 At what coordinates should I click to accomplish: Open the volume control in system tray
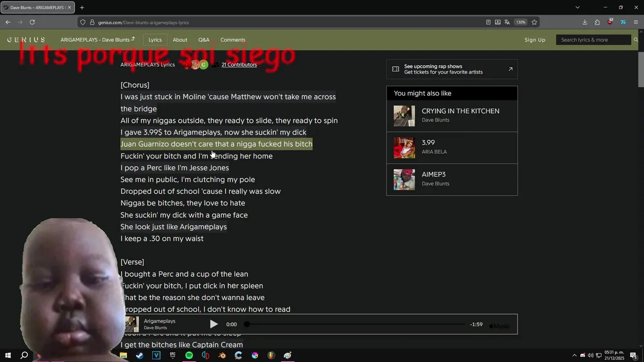coord(590,355)
